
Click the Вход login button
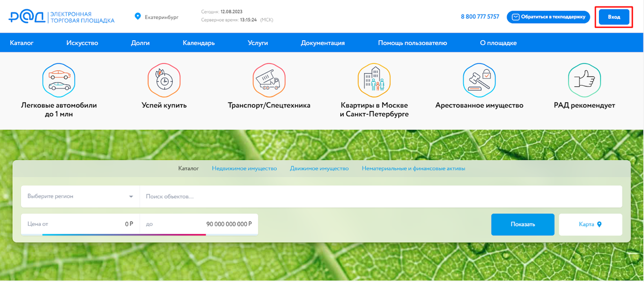[x=614, y=17]
